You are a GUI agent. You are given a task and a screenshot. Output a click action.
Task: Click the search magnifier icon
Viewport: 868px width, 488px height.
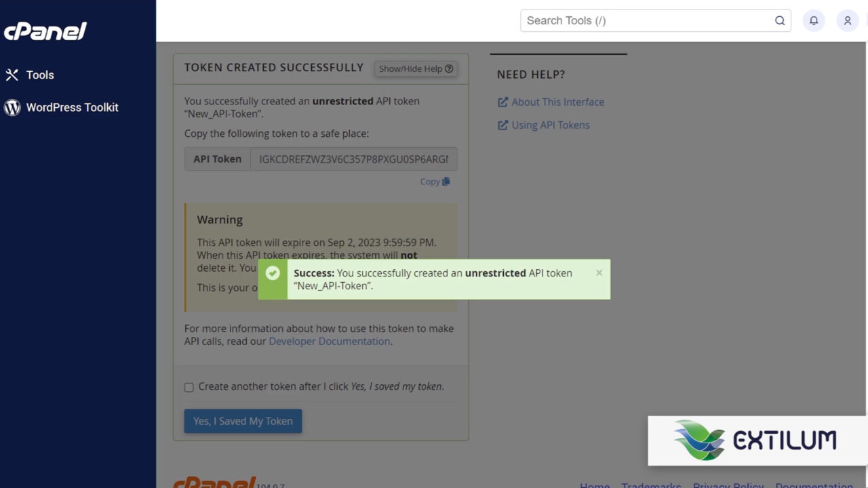click(779, 20)
